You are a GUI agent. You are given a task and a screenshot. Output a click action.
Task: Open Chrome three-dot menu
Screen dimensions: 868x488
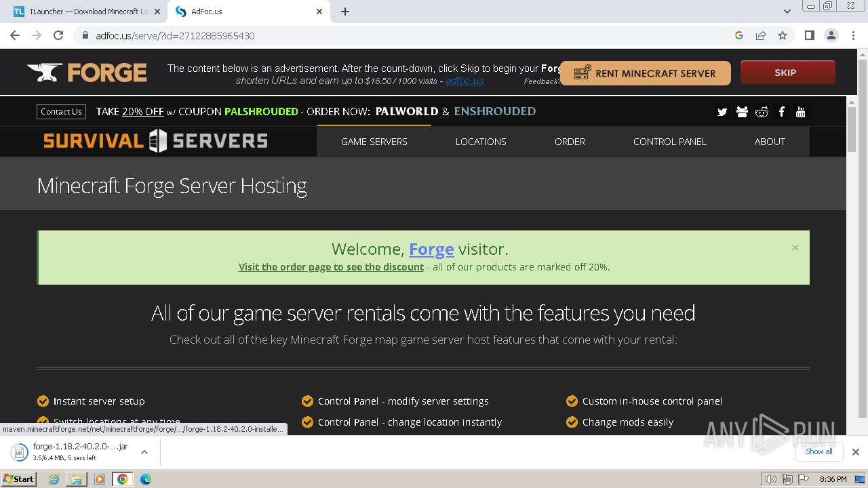point(852,35)
